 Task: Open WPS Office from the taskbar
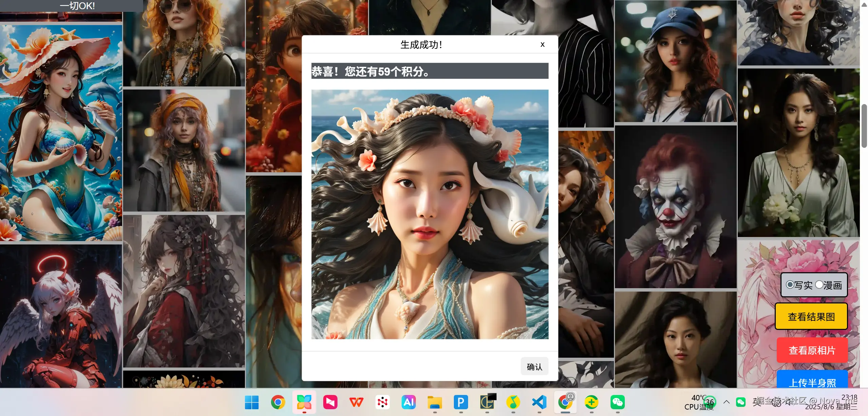(356, 403)
